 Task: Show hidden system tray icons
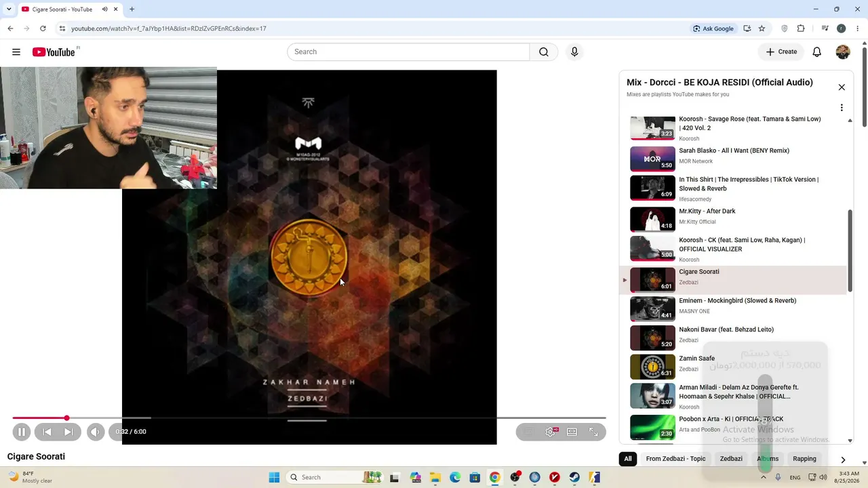tap(764, 477)
